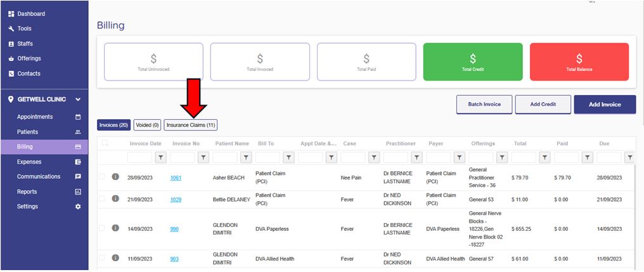Open filter icon under Patient Name column
644x272 pixels.
click(x=246, y=157)
